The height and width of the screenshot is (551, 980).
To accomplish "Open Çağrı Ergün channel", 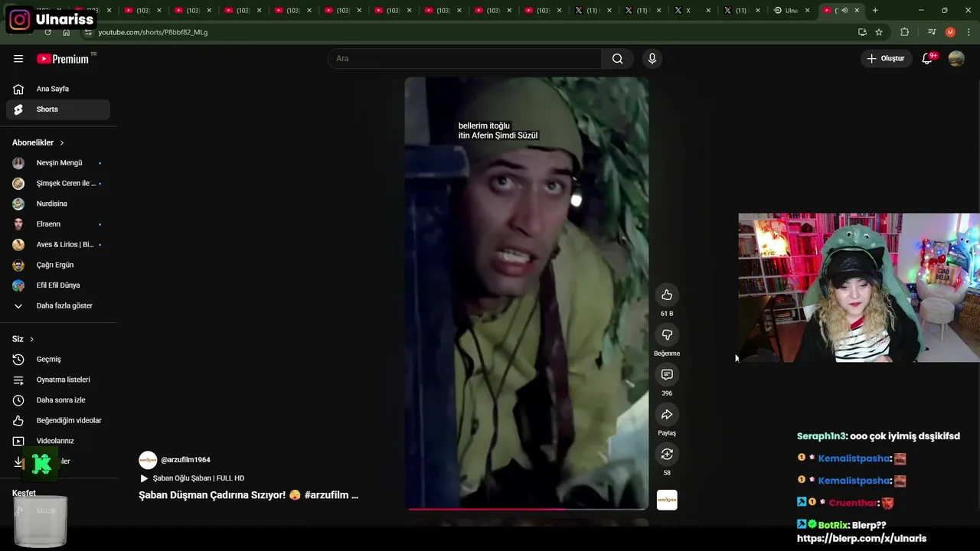I will (58, 265).
